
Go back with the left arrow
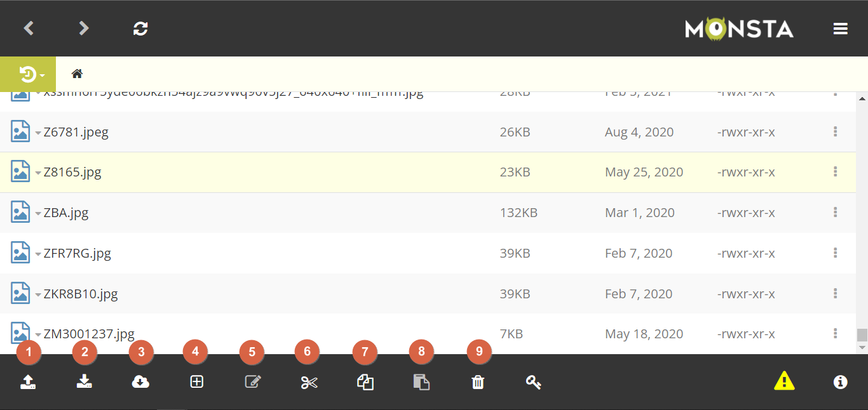[x=29, y=29]
